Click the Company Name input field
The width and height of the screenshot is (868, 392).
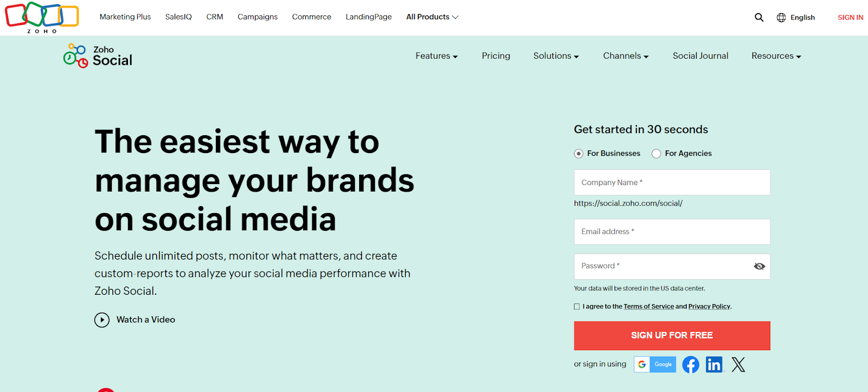tap(672, 182)
